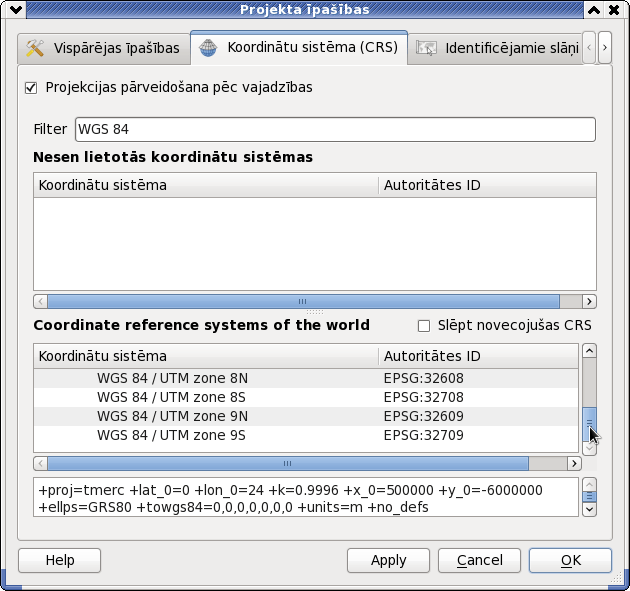Select WGS 84 / UTM zone 9N row
630x591 pixels.
[306, 416]
